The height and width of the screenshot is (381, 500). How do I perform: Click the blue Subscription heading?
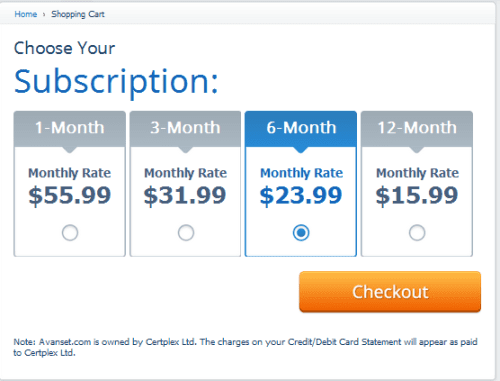click(116, 82)
